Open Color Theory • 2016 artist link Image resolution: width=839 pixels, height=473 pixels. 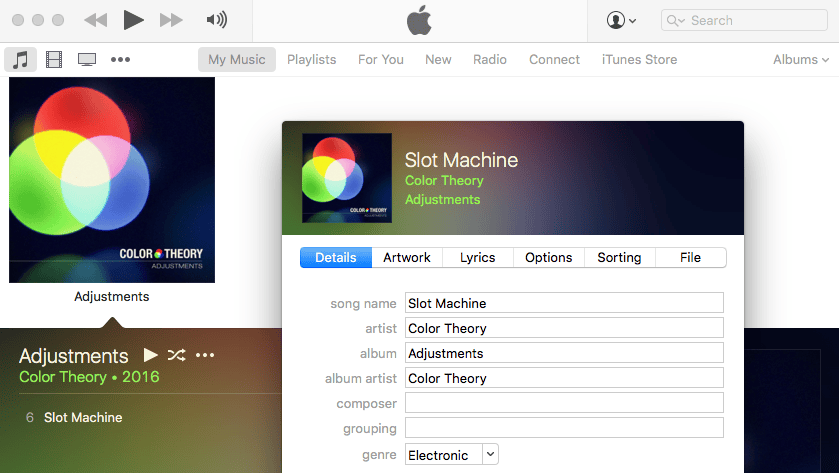point(89,377)
